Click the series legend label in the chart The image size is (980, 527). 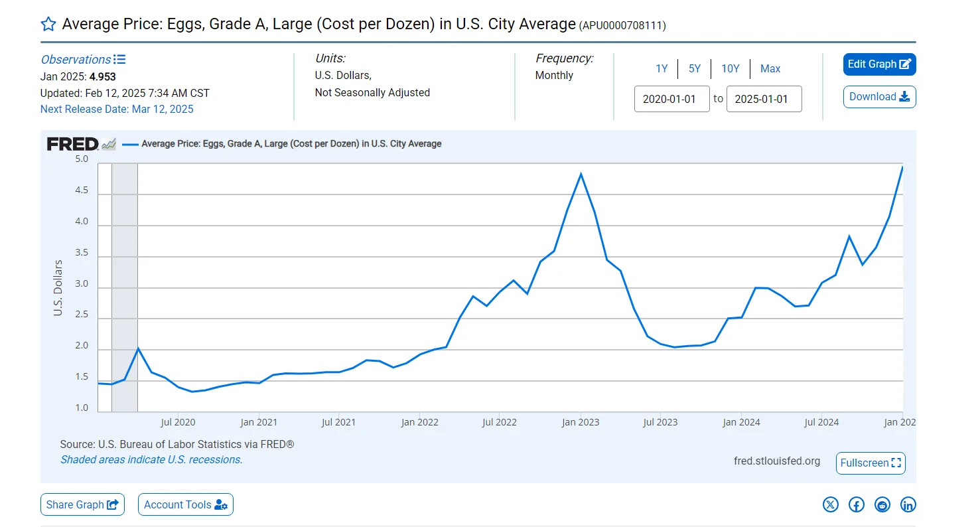(291, 143)
